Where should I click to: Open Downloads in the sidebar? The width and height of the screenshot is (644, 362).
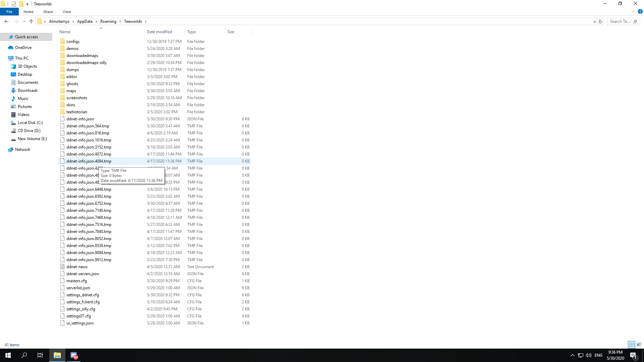28,90
